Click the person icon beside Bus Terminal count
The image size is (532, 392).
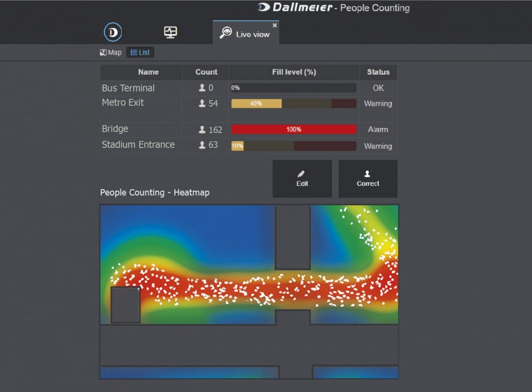tap(202, 88)
